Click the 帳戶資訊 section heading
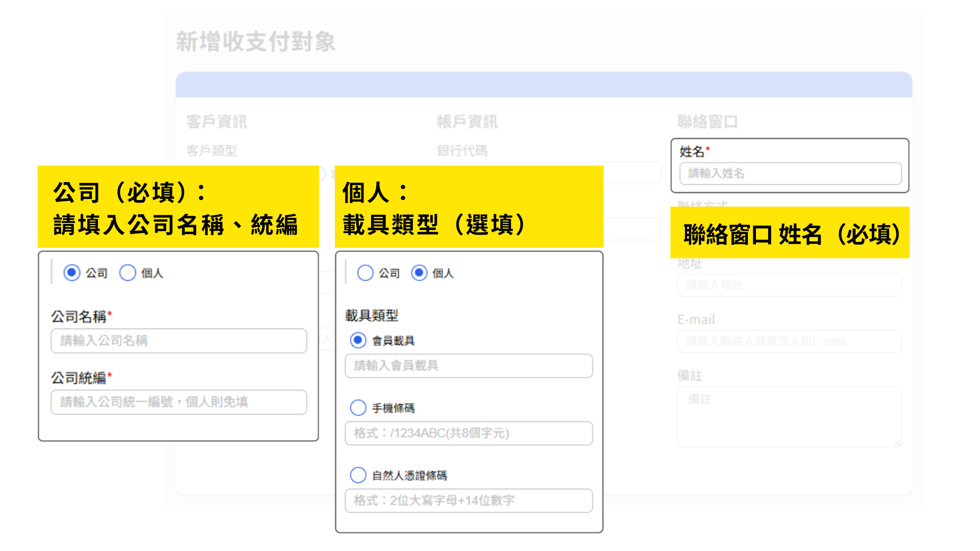This screenshot has height=551, width=980. pyautogui.click(x=467, y=121)
